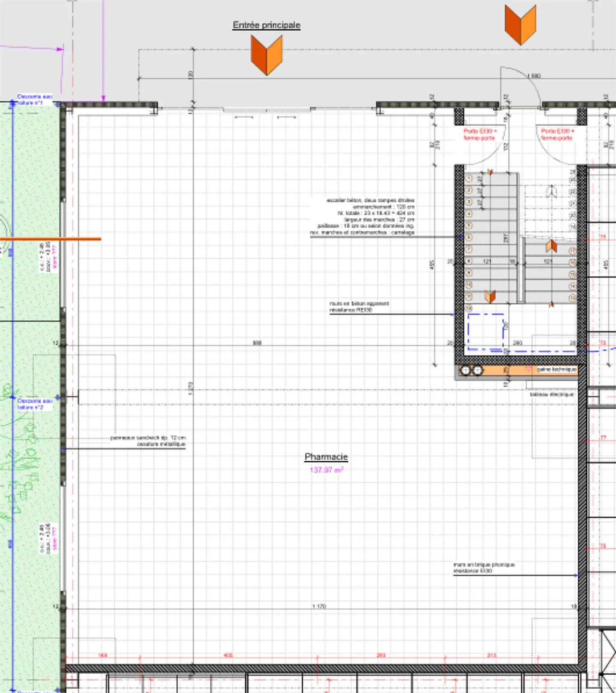Click the orange arrow below Entrée principale
Viewport: 616px width, 693px height.
[267, 55]
